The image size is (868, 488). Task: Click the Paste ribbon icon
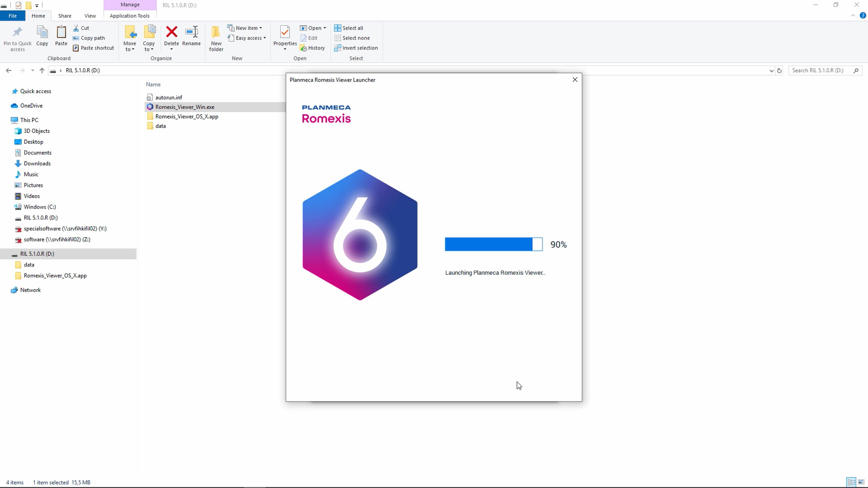tap(61, 36)
